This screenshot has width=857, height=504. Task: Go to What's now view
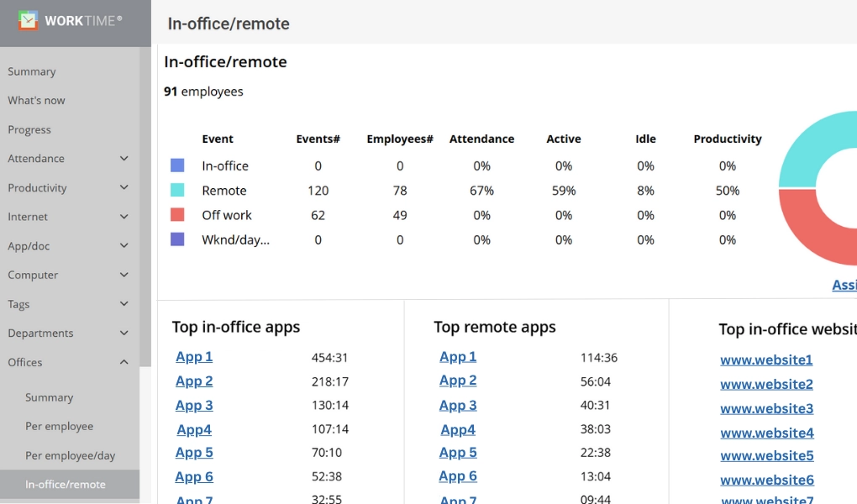coord(36,101)
